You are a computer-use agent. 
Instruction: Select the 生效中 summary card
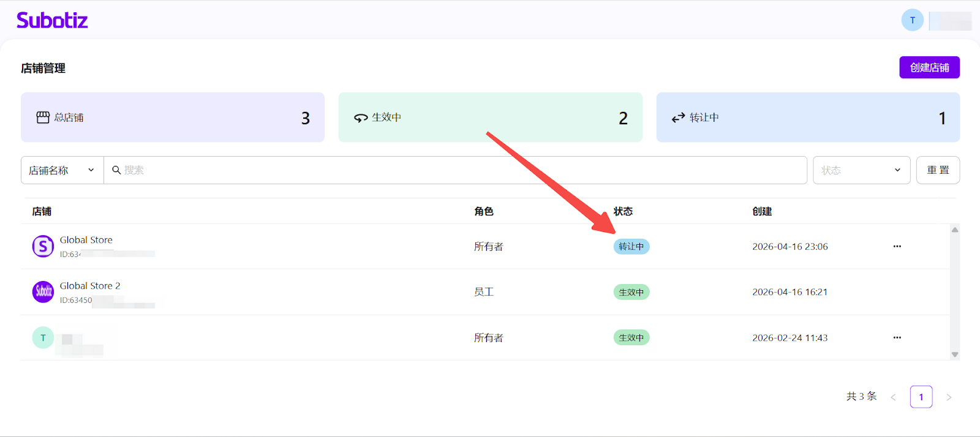click(x=490, y=118)
